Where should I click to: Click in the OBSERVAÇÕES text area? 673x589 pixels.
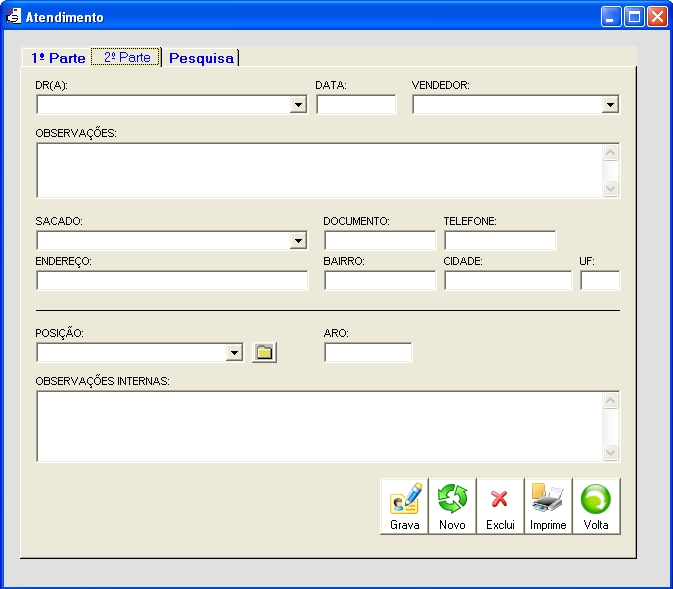(320, 170)
